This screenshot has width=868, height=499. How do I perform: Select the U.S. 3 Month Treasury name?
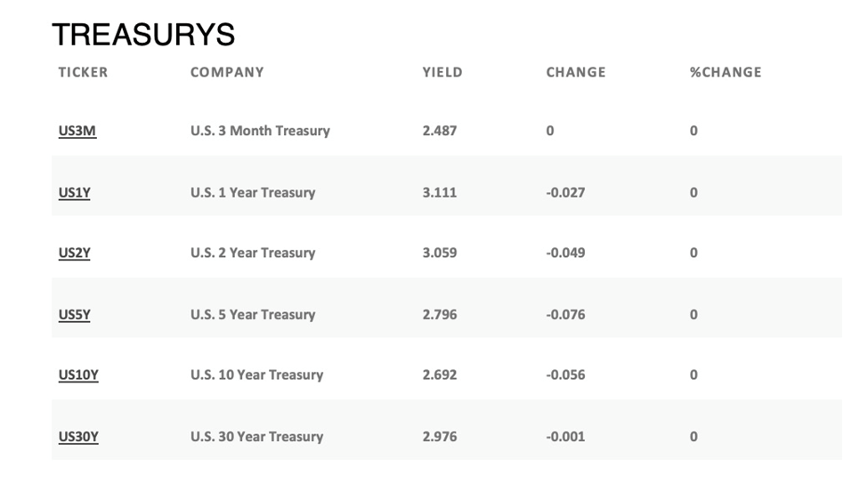tap(260, 131)
